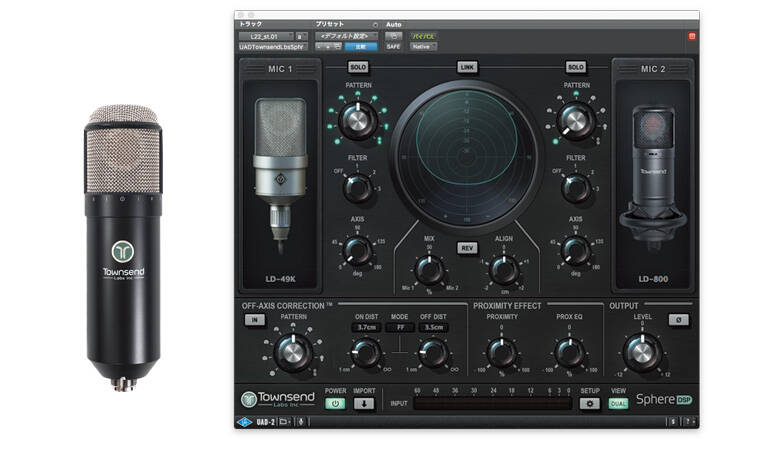Image resolution: width=768 pixels, height=452 pixels.
Task: Click the MIC 1 FILTER knob
Action: coord(358,189)
